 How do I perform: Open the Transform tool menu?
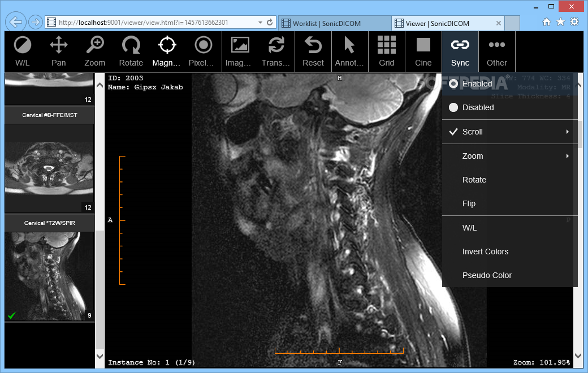(276, 51)
